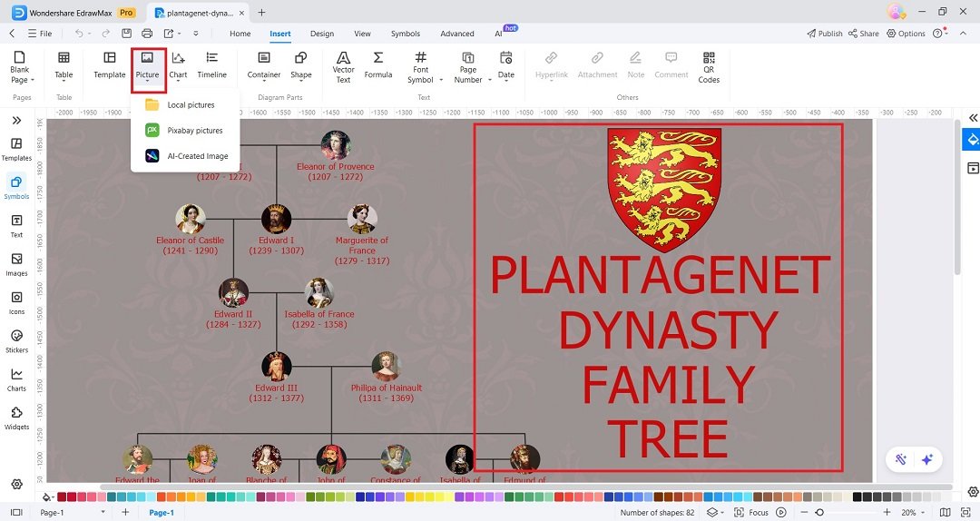This screenshot has height=521, width=980.
Task: Open the Widgets sidebar panel
Action: pos(17,418)
